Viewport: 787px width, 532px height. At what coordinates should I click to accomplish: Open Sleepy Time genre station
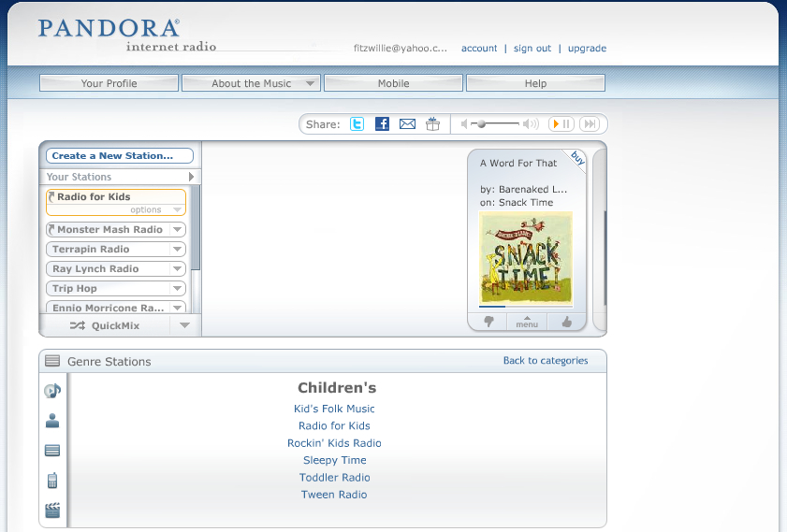coord(334,460)
